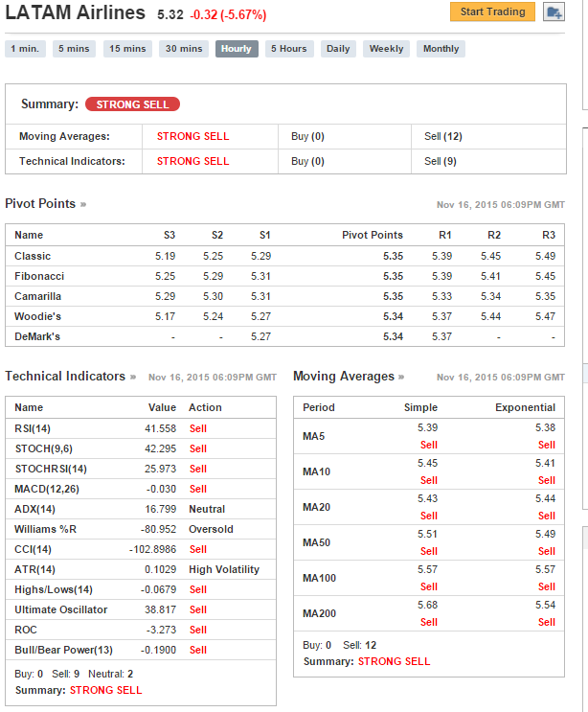Choose the 15 mins timeframe tab
Viewport: 588px width, 712px height.
tap(127, 49)
